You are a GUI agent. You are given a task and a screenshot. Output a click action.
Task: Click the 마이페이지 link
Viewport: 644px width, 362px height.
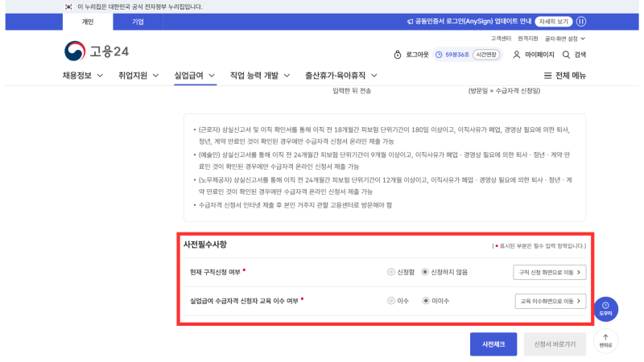[x=539, y=55]
